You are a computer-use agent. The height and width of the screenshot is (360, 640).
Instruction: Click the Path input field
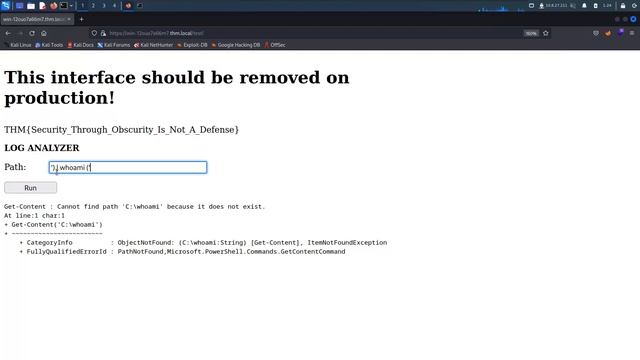pyautogui.click(x=128, y=167)
